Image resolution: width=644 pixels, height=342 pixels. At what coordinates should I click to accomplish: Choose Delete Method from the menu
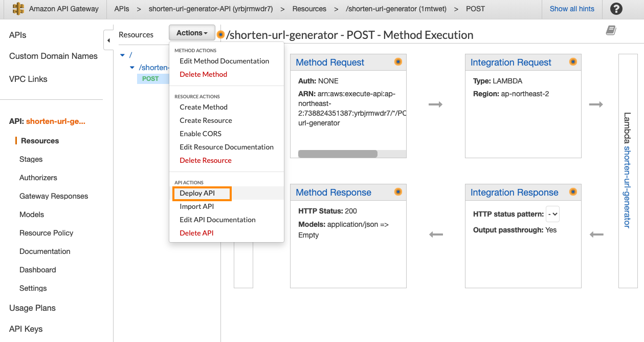203,74
